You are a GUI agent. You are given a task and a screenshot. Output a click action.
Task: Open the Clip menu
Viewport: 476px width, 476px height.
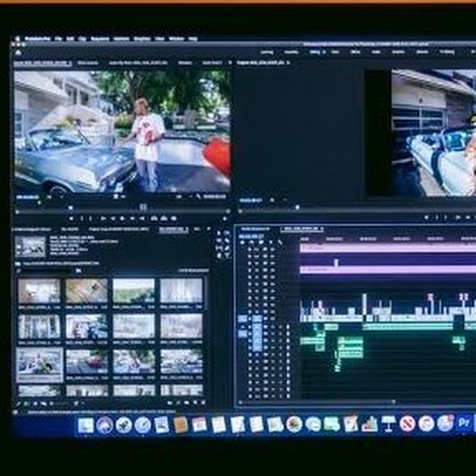pyautogui.click(x=83, y=39)
